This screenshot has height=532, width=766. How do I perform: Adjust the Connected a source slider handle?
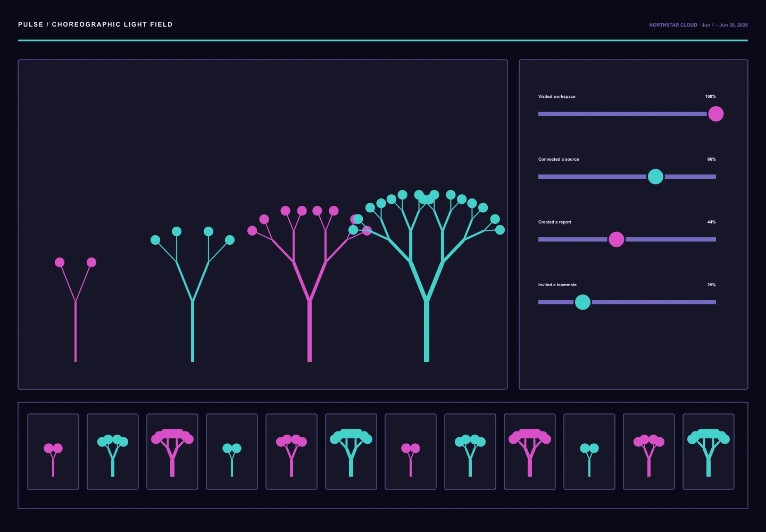click(x=655, y=177)
